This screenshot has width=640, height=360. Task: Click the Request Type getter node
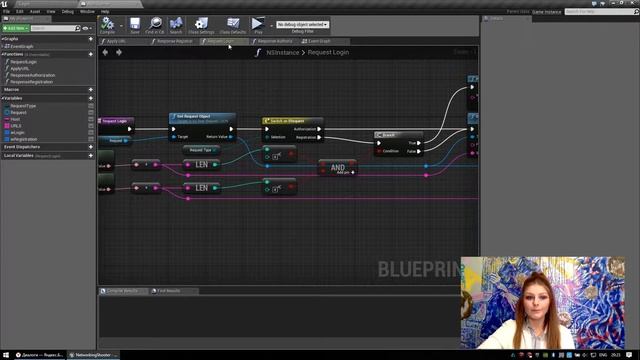201,150
